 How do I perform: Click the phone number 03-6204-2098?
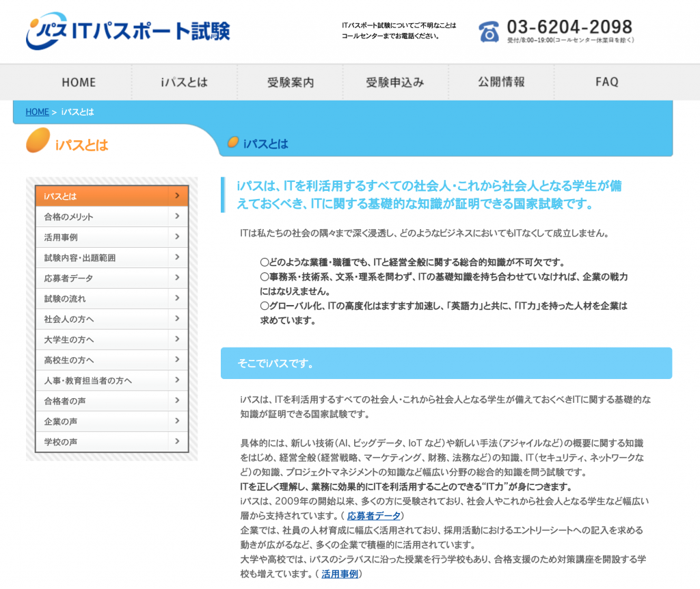[569, 27]
